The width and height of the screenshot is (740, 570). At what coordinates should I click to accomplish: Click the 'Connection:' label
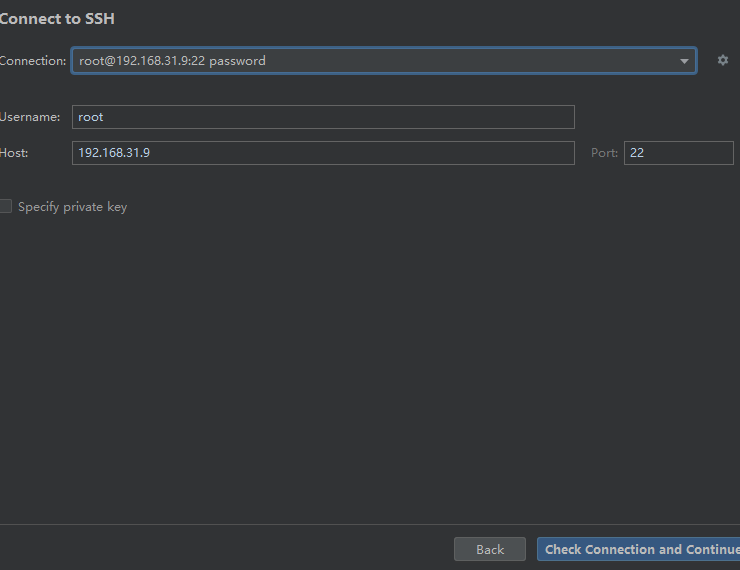pos(33,61)
